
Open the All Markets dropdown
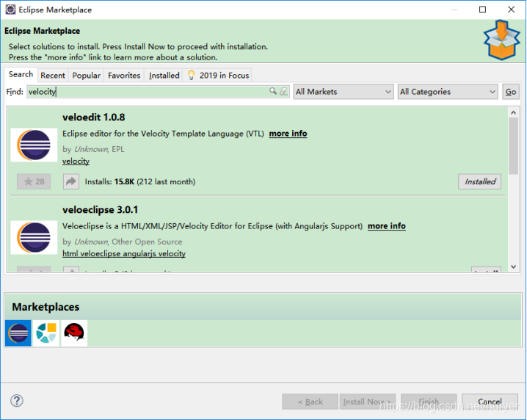coord(344,92)
